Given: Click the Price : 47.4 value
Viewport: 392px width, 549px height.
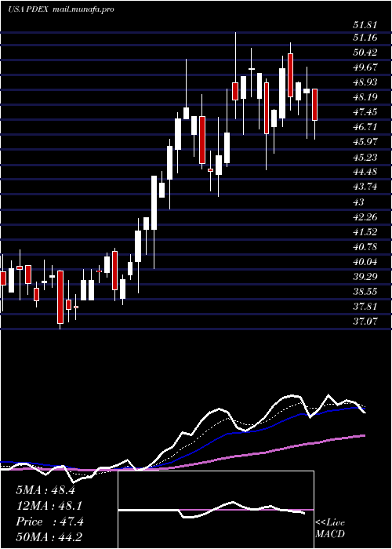Looking at the screenshot, I should [x=49, y=522].
